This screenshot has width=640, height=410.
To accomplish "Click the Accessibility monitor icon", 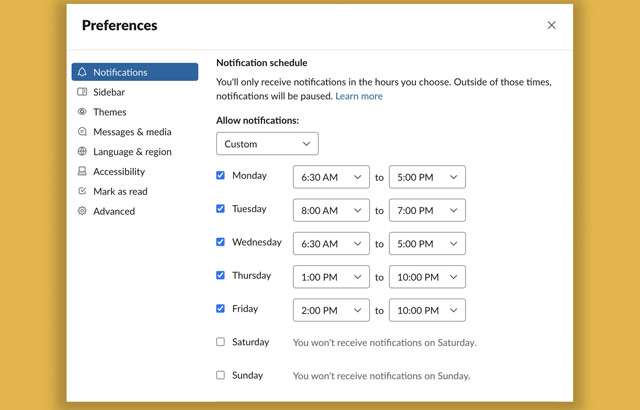I will click(82, 172).
